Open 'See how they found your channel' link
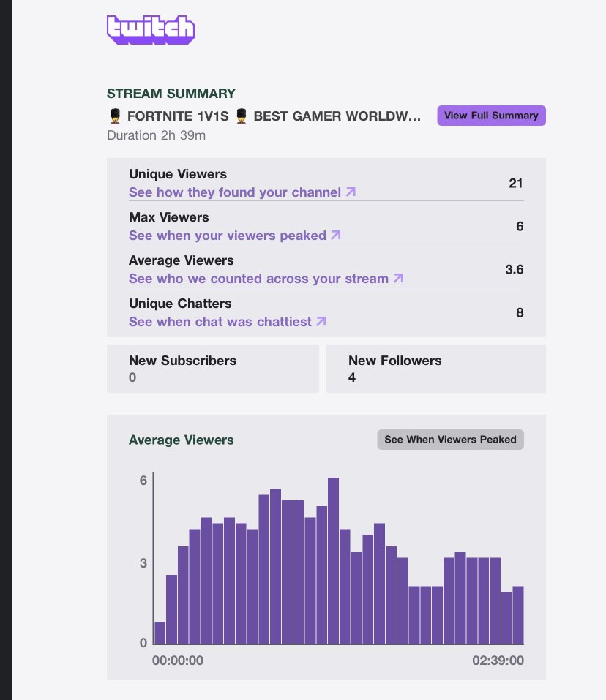This screenshot has height=700, width=606. [242, 192]
